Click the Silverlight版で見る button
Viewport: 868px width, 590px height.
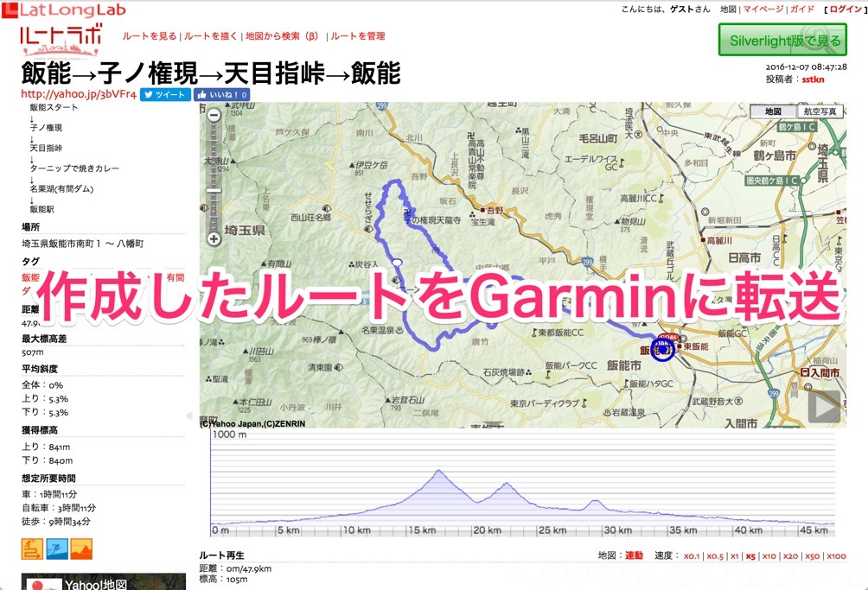pyautogui.click(x=782, y=40)
